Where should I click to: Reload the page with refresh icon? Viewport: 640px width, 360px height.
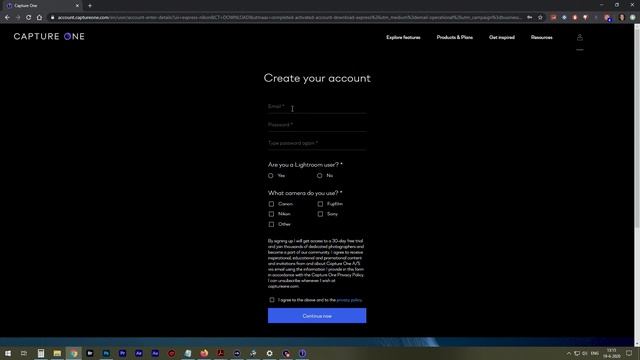click(29, 18)
